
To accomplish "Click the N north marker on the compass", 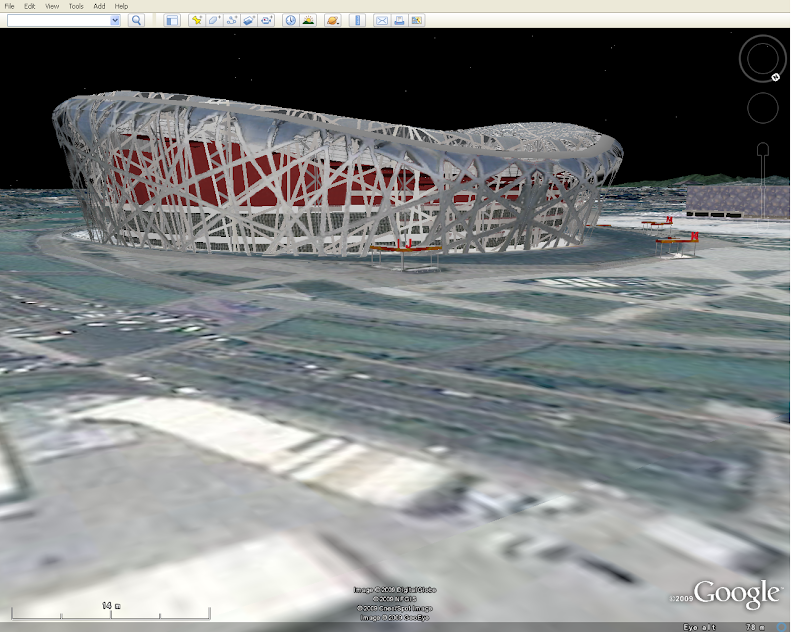I will tap(776, 77).
